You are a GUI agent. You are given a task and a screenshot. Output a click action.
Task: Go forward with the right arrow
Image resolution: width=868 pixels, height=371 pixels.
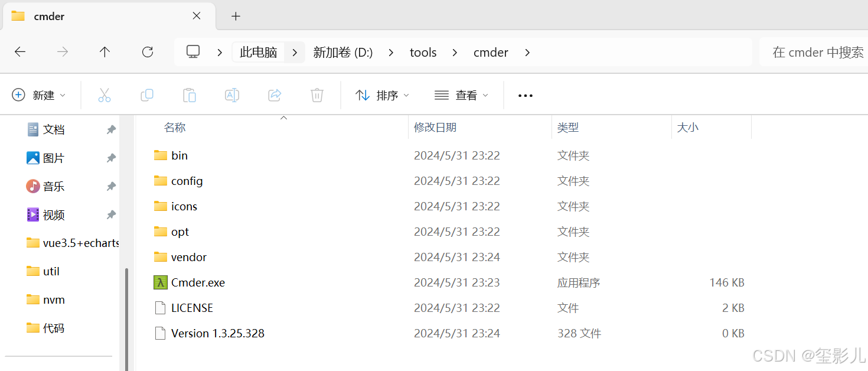coord(63,52)
